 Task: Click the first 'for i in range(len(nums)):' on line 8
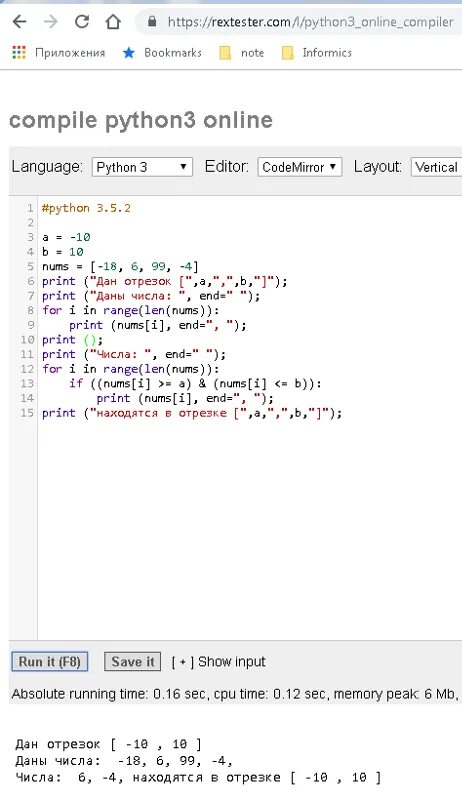pyautogui.click(x=131, y=310)
